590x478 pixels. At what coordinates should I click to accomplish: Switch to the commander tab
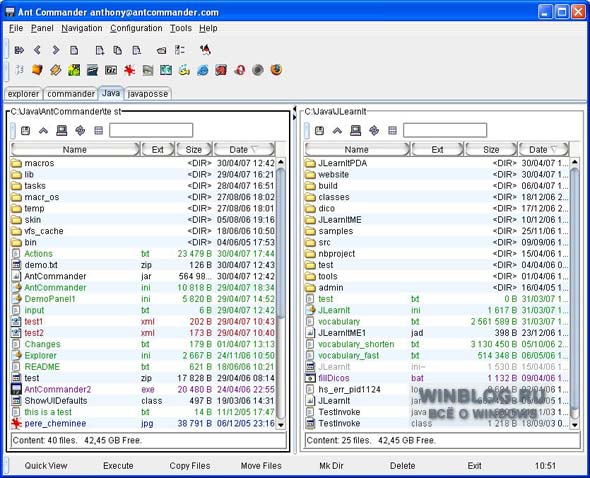pos(71,94)
